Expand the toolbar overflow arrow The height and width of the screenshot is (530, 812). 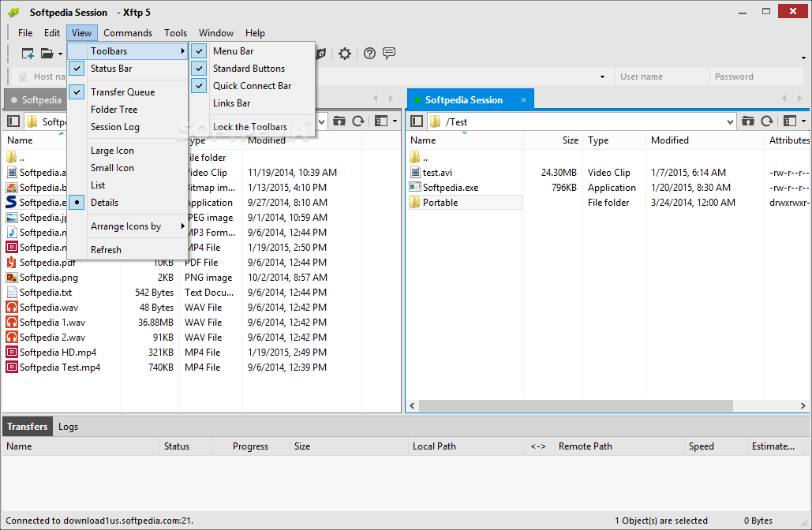point(803,58)
